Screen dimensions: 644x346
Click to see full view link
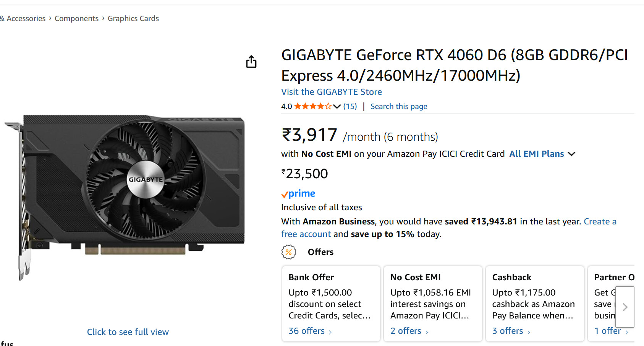point(128,332)
